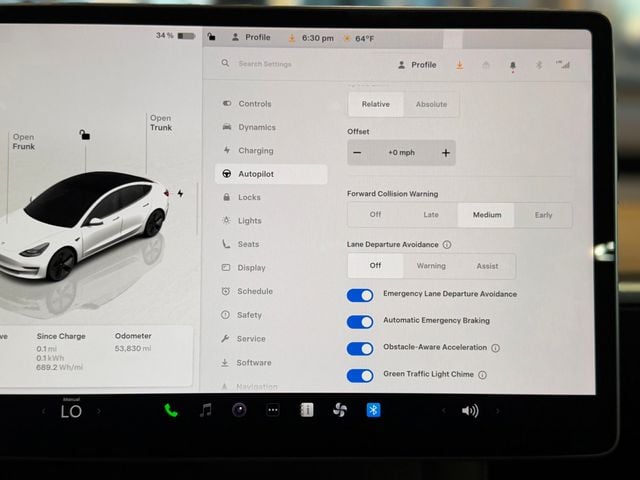This screenshot has height=480, width=640.
Task: Set Forward Collision Warning to Late
Action: 431,215
